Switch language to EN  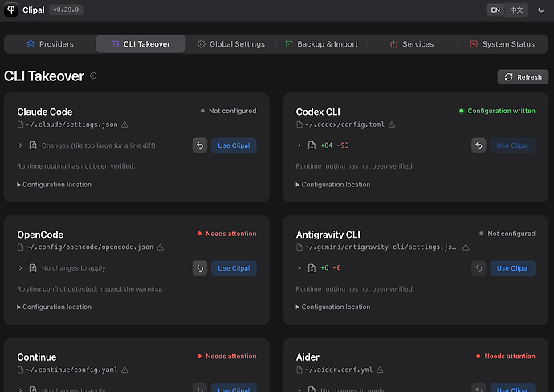pos(495,10)
